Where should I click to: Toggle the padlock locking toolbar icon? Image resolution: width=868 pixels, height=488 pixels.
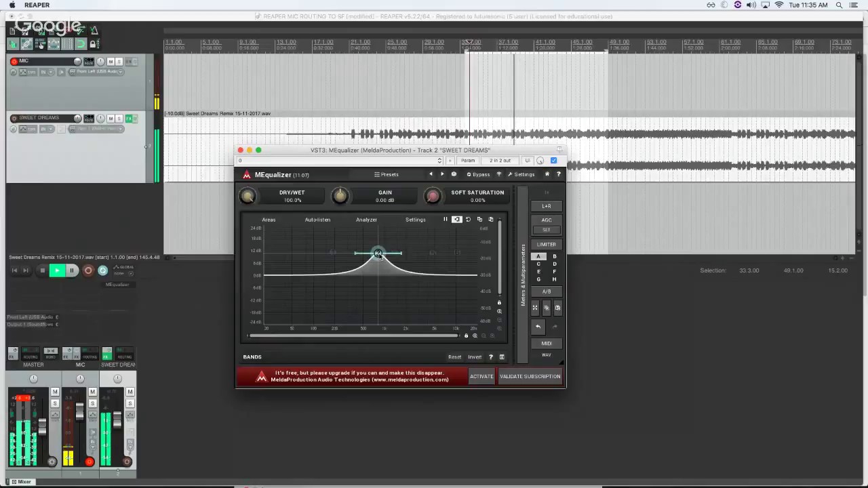click(x=93, y=44)
